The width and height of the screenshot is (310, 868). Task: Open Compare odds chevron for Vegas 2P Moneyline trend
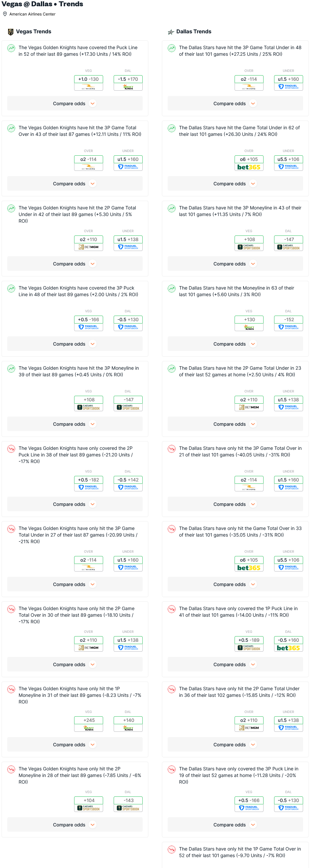click(93, 825)
